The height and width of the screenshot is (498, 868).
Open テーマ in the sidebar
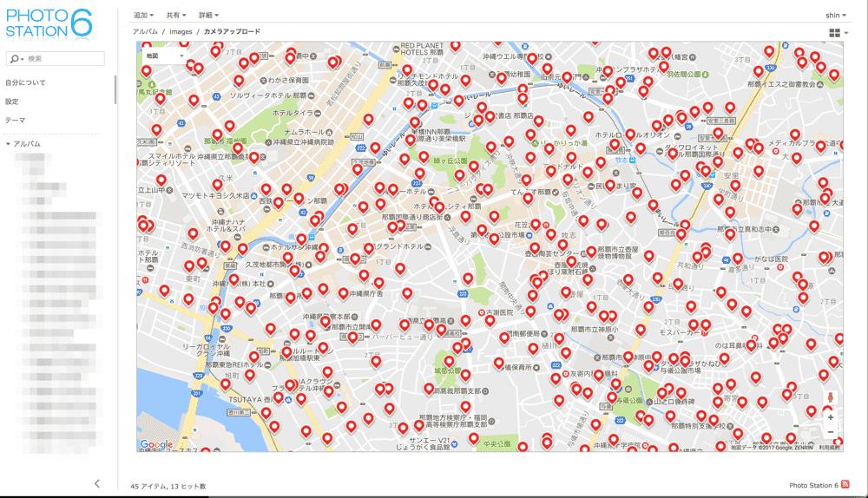(15, 120)
